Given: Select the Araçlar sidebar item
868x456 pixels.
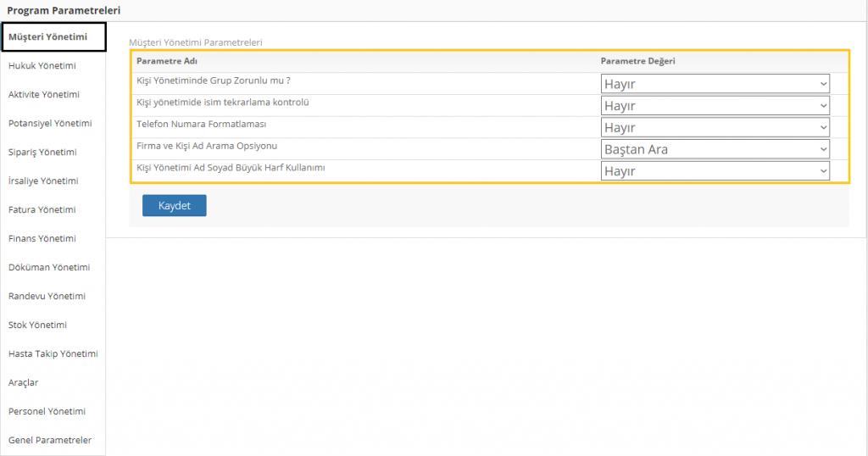Looking at the screenshot, I should pyautogui.click(x=23, y=382).
